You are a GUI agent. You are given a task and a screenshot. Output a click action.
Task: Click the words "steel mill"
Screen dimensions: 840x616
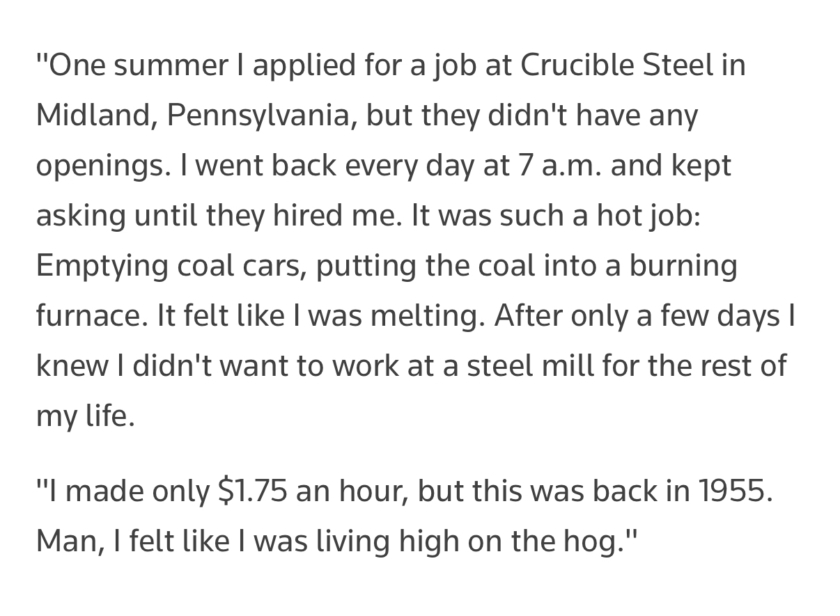click(x=529, y=365)
